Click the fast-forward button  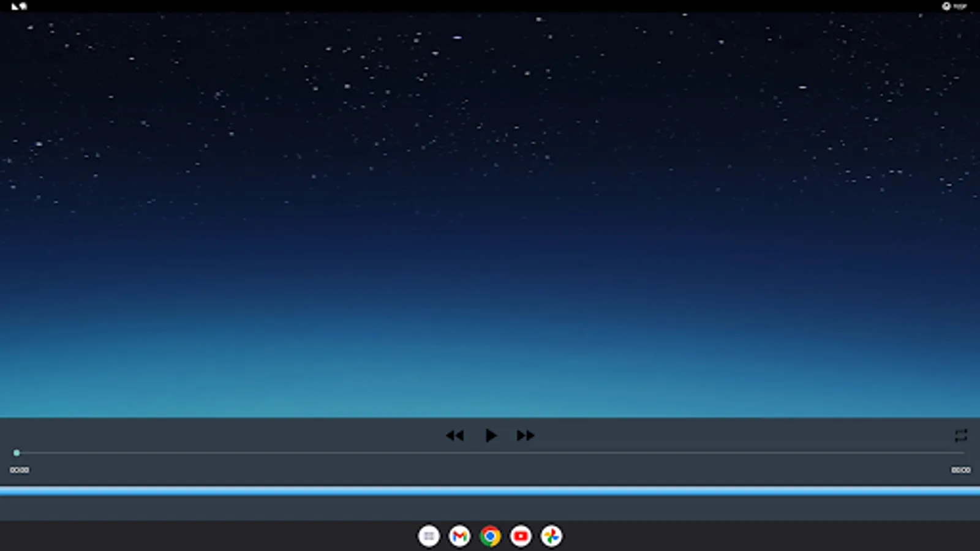(x=526, y=435)
